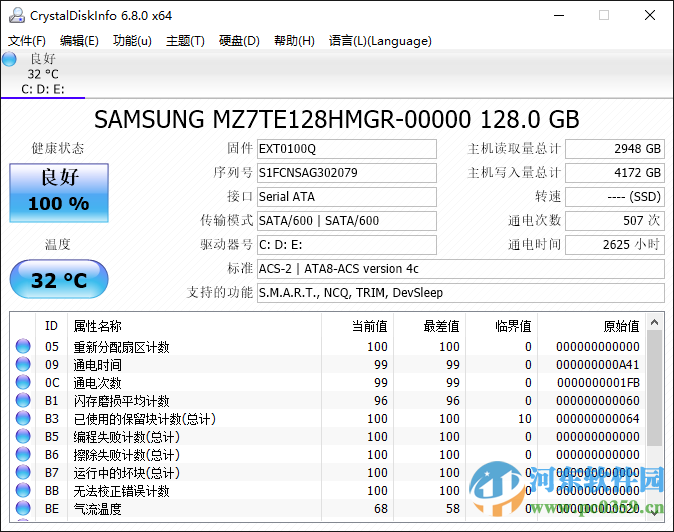Click the power on hours 2625 小时
The height and width of the screenshot is (532, 674).
click(x=615, y=245)
